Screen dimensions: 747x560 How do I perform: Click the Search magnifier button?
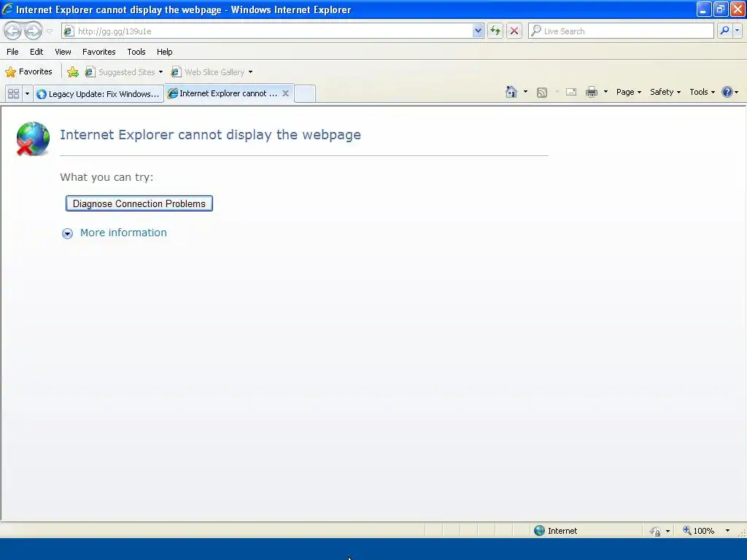(724, 31)
